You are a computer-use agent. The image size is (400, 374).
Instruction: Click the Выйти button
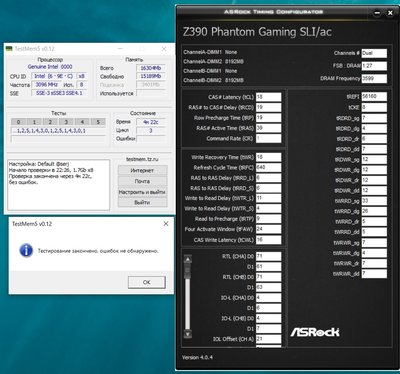pos(142,202)
